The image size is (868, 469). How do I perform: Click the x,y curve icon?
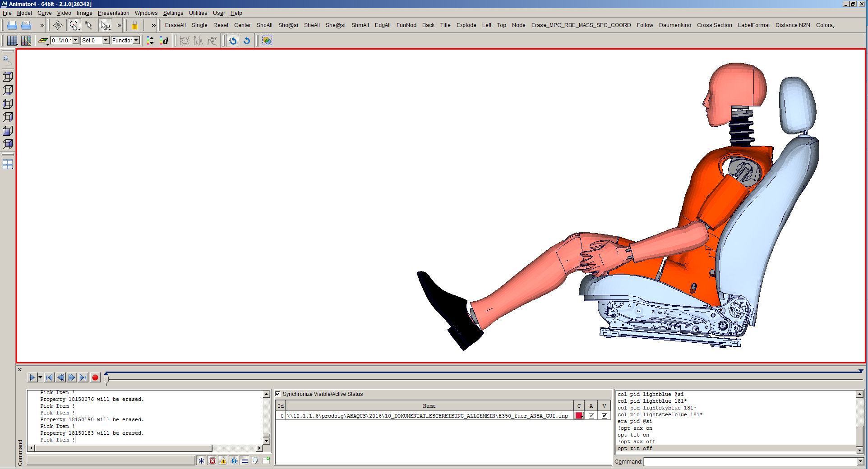tap(212, 41)
